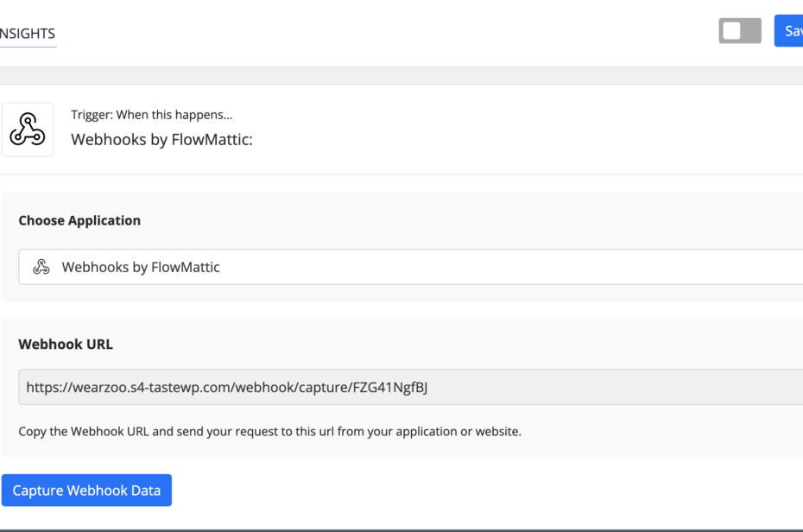Click the small webhook icon inside the application selector
The height and width of the screenshot is (532, 803).
coord(41,267)
